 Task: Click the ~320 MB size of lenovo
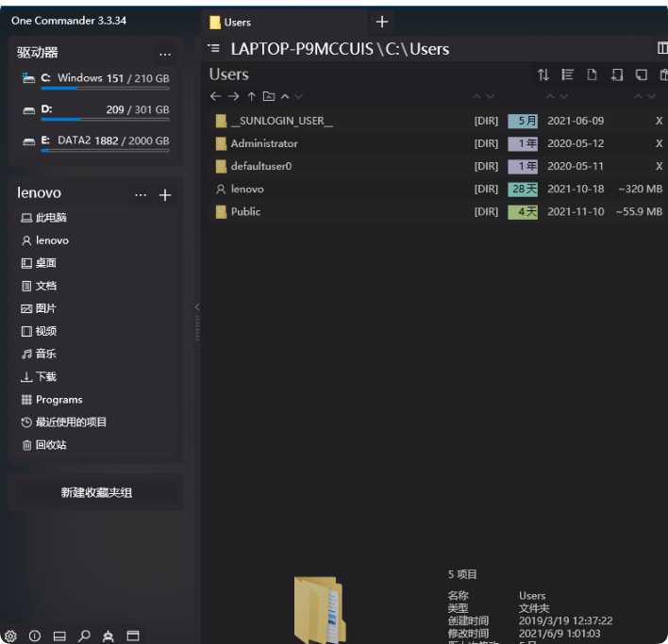click(x=640, y=189)
